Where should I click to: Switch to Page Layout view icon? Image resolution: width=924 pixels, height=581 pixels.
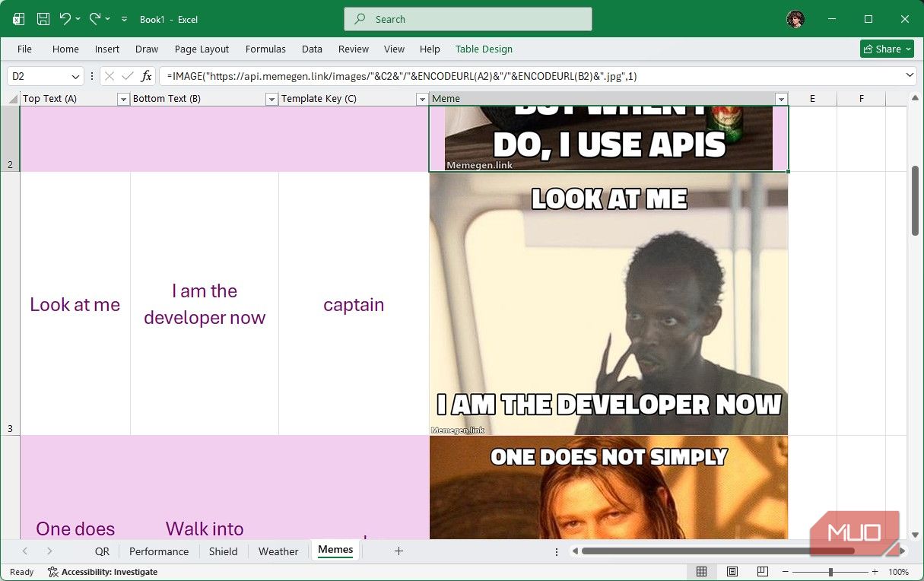[732, 572]
